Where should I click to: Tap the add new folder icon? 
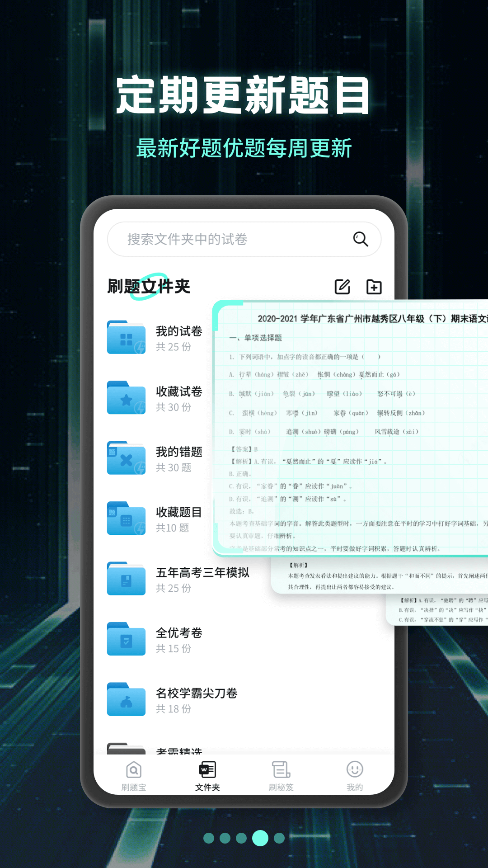click(374, 287)
